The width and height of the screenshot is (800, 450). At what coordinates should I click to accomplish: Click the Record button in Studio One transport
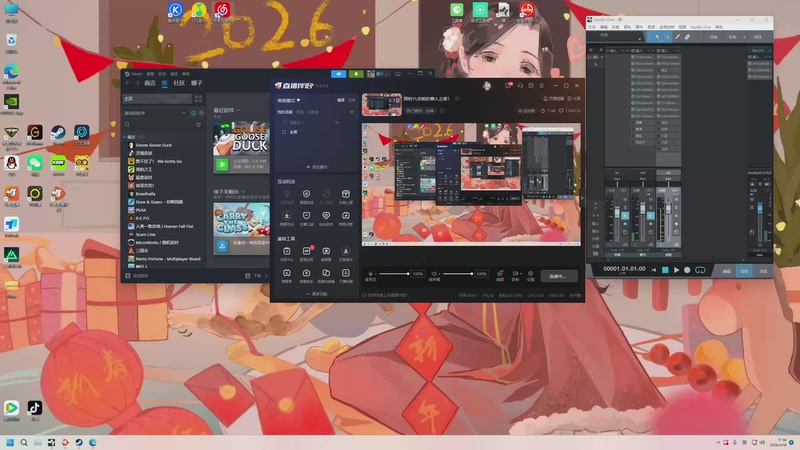click(x=687, y=270)
